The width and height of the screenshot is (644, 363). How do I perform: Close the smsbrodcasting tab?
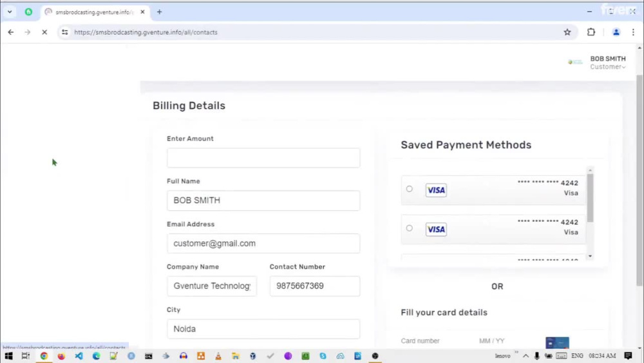[x=142, y=12]
